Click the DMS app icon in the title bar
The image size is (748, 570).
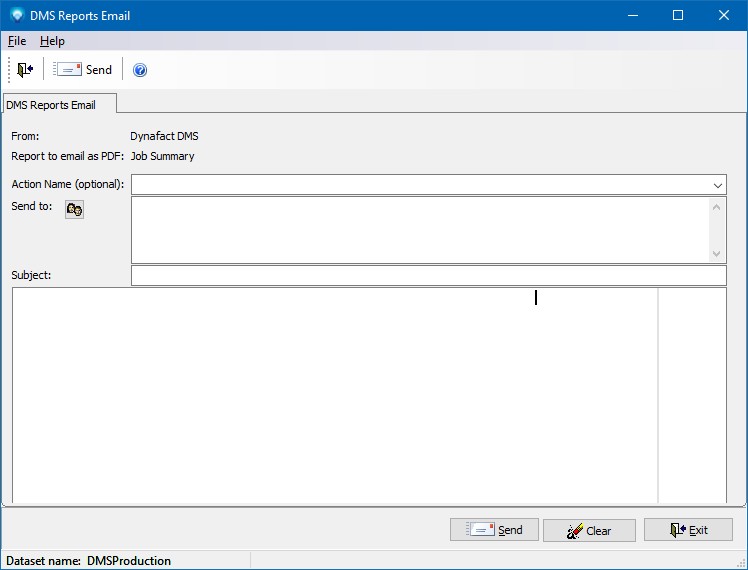tap(17, 15)
